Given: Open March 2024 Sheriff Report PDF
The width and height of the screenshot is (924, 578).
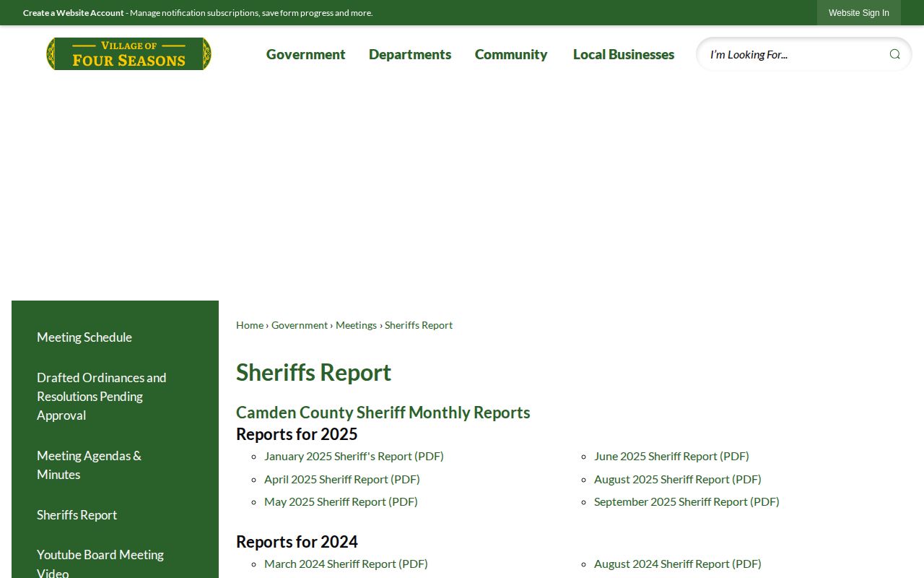Looking at the screenshot, I should (x=346, y=564).
